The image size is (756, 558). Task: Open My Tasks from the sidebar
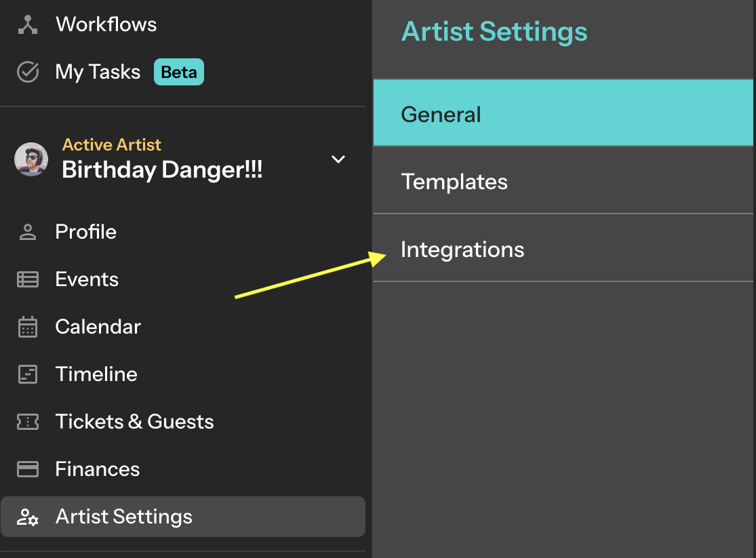coord(98,72)
